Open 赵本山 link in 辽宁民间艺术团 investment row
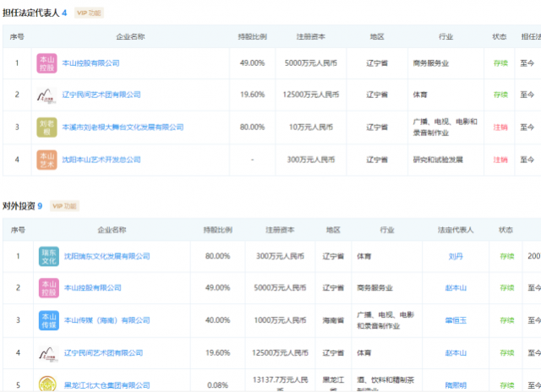This screenshot has width=541, height=392. 456,353
